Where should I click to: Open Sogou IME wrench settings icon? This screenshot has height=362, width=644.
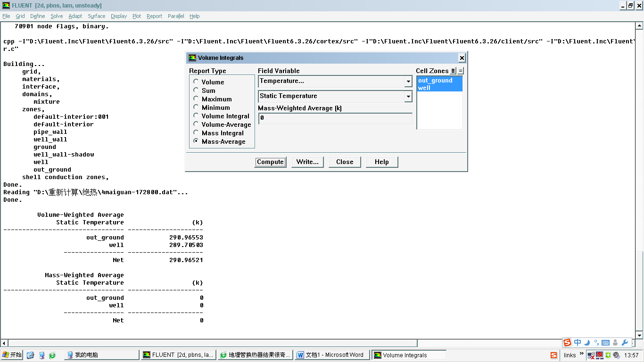tap(625, 343)
